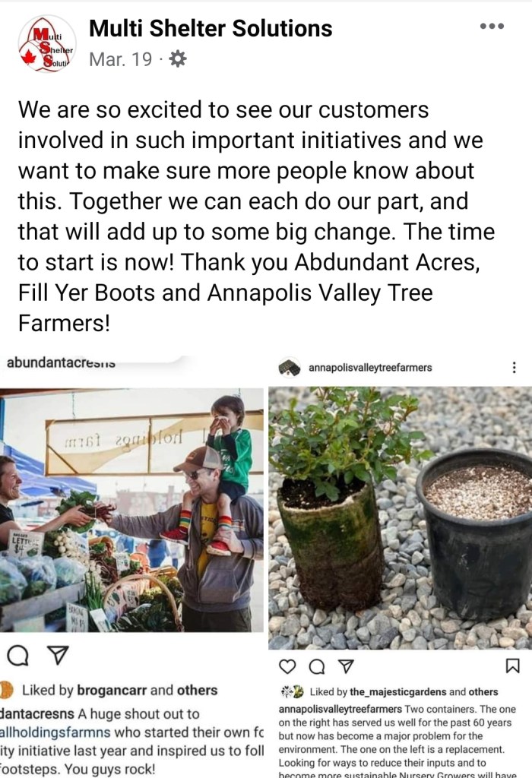The width and height of the screenshot is (532, 778).
Task: Open the Multi Shelter Solutions page name
Action: click(x=211, y=29)
